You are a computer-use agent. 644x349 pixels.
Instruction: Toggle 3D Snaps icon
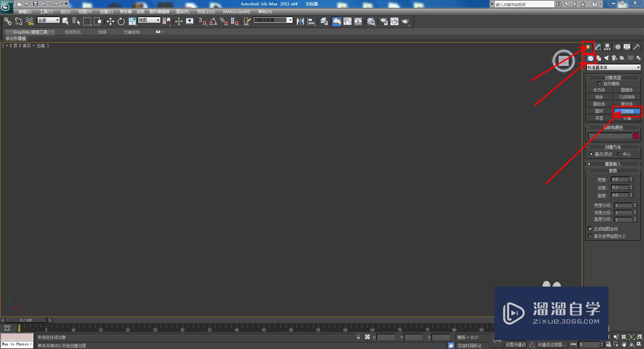(202, 21)
